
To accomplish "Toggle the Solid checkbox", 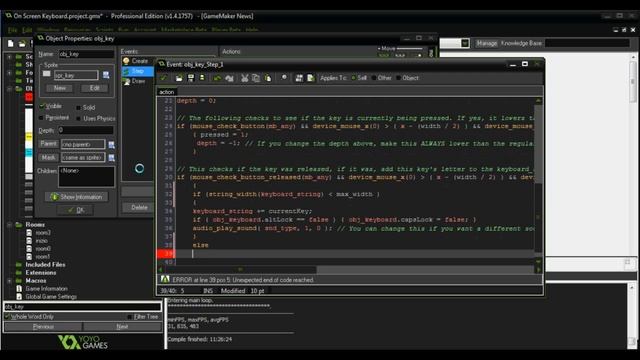I will point(78,108).
